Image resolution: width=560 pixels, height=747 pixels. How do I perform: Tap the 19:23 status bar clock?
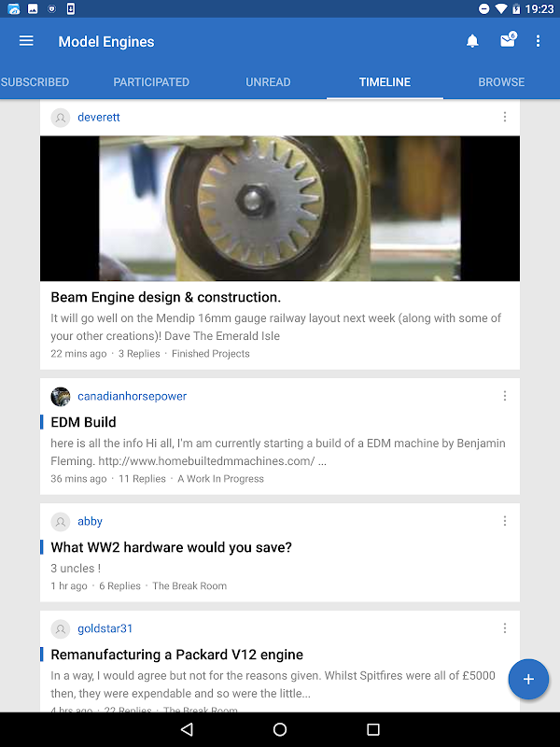539,9
